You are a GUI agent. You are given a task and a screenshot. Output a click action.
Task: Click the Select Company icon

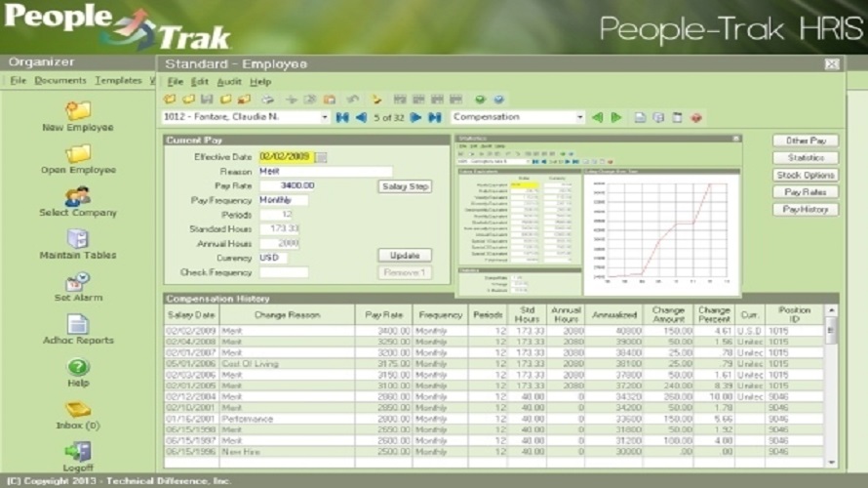point(77,196)
